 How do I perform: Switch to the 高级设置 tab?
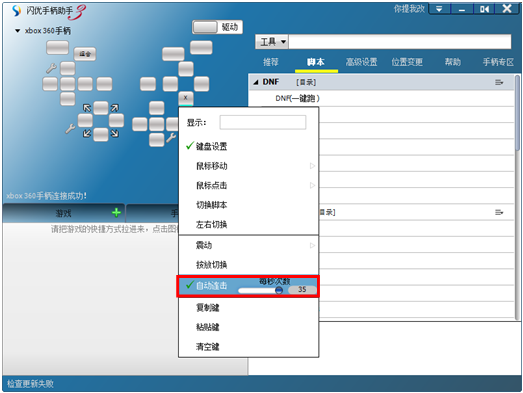[x=361, y=62]
